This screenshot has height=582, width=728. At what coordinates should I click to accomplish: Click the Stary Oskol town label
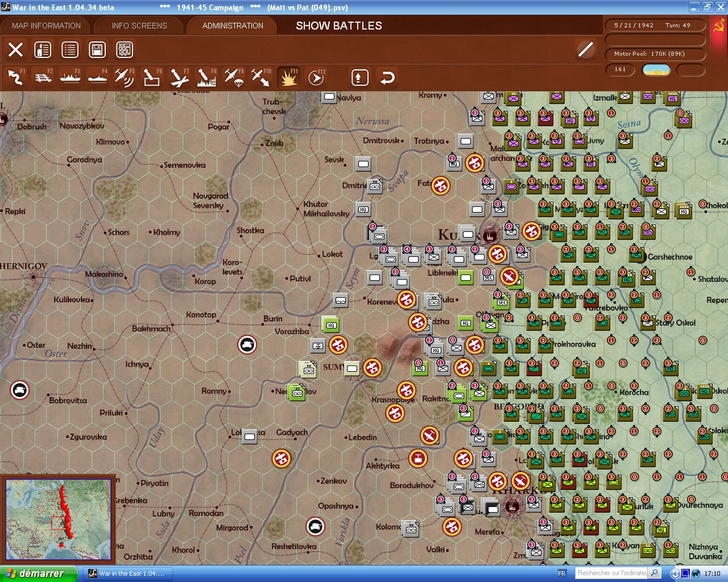pyautogui.click(x=675, y=323)
